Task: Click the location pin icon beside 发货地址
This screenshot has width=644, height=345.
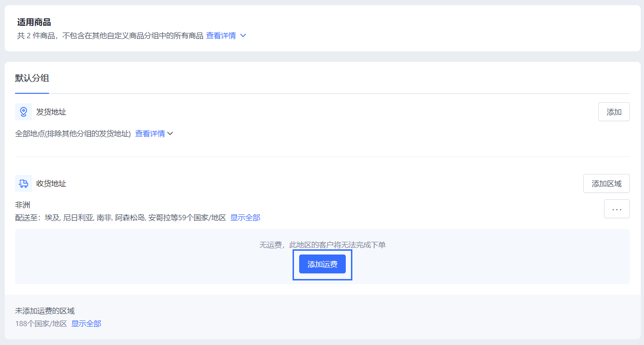Action: [x=23, y=112]
